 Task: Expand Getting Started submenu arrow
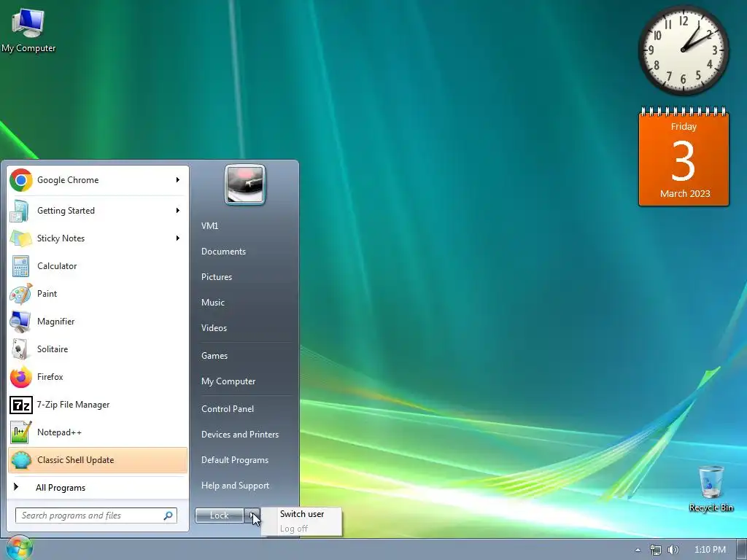click(178, 211)
